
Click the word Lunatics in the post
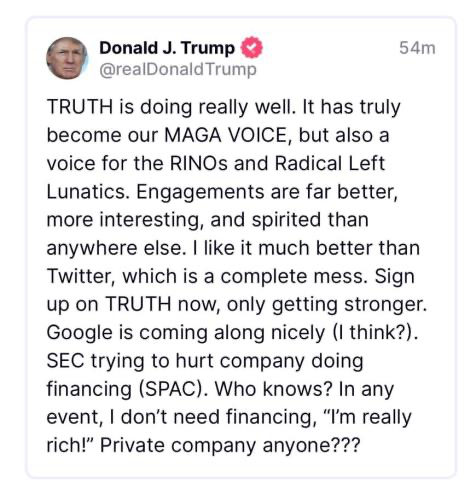pos(88,192)
